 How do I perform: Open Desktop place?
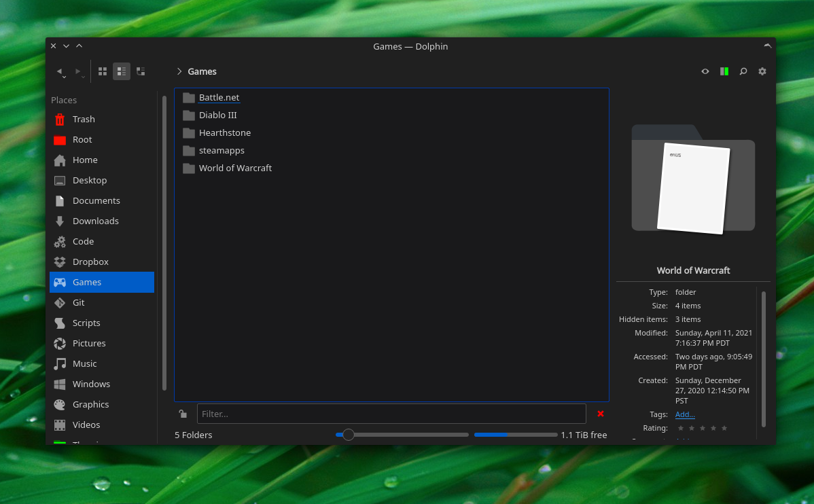point(102,180)
